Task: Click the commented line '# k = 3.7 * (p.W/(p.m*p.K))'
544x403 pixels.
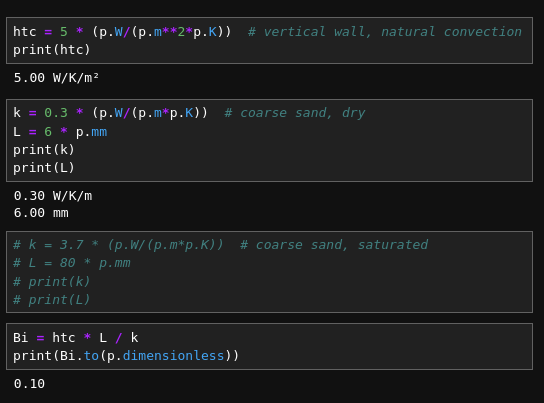Action: [118, 245]
